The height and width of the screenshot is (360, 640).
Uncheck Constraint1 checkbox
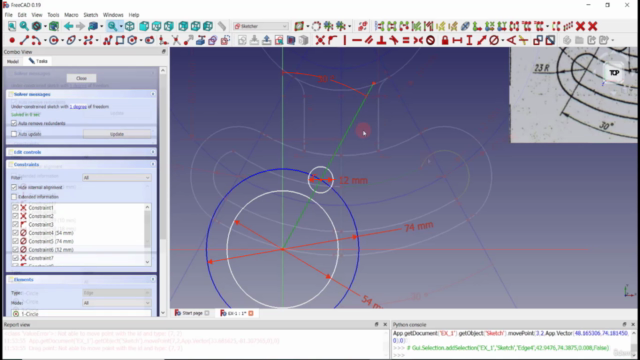pos(16,208)
